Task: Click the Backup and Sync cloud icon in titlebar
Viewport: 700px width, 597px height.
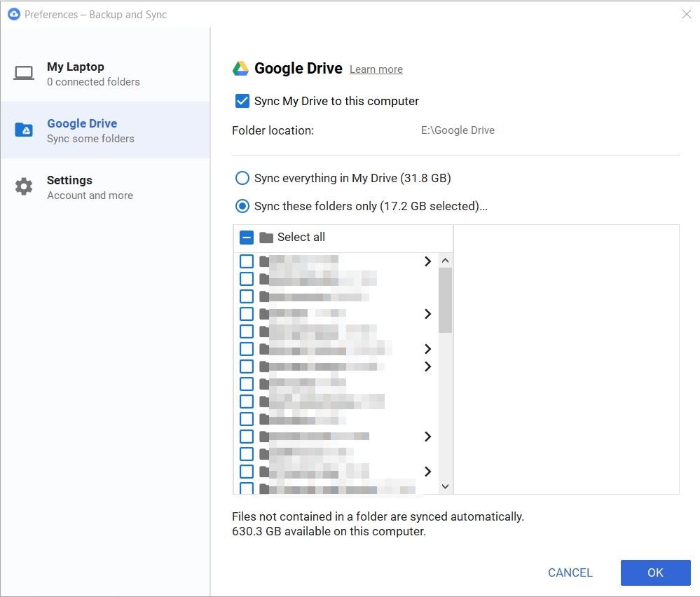Action: click(x=14, y=14)
